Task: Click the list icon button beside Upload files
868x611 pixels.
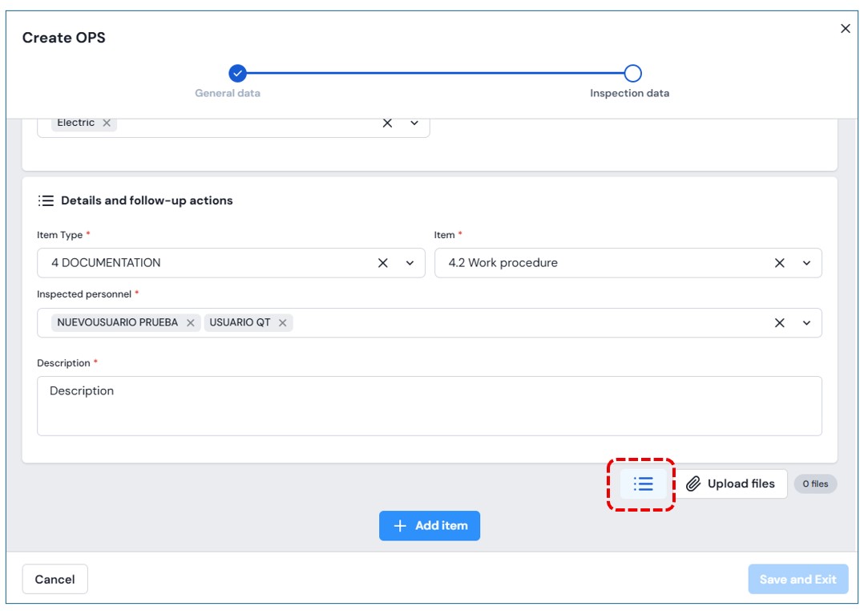Action: [643, 484]
